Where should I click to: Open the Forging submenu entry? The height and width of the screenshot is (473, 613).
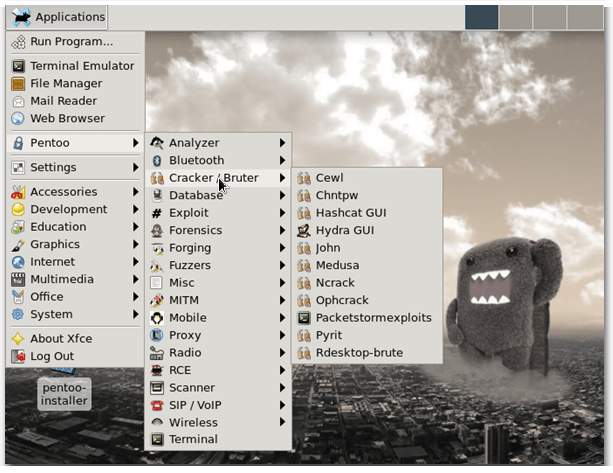pyautogui.click(x=219, y=248)
